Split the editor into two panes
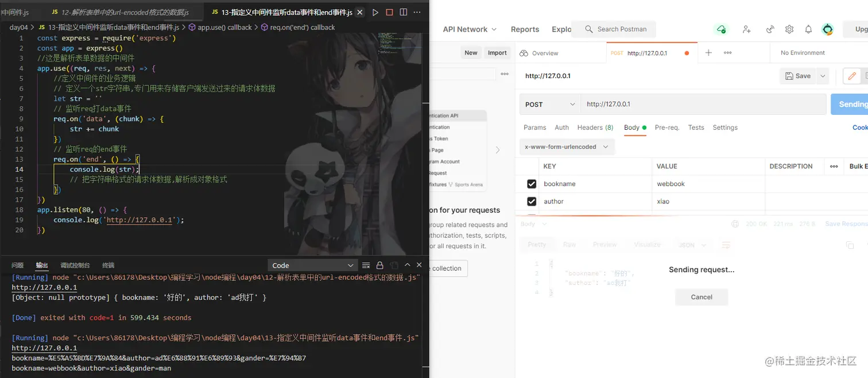The height and width of the screenshot is (378, 868). coord(402,11)
